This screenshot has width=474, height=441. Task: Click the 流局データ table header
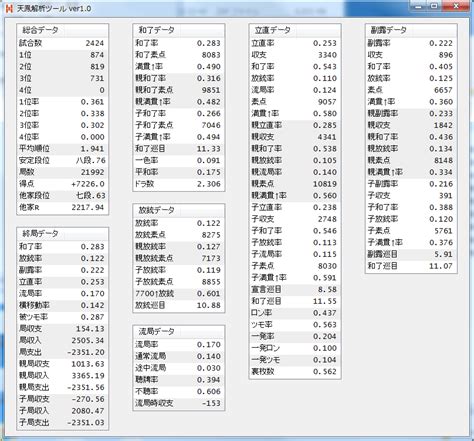[179, 332]
